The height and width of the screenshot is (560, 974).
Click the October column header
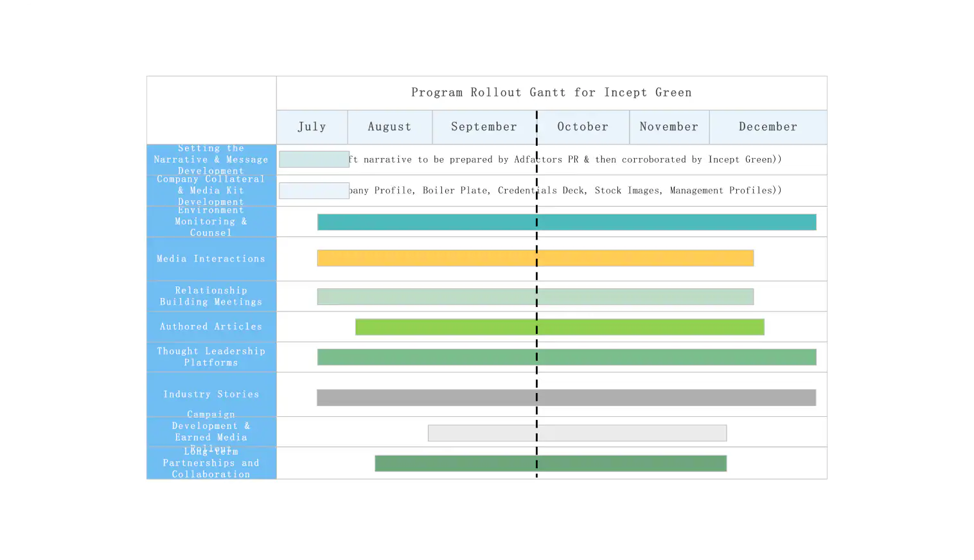582,127
